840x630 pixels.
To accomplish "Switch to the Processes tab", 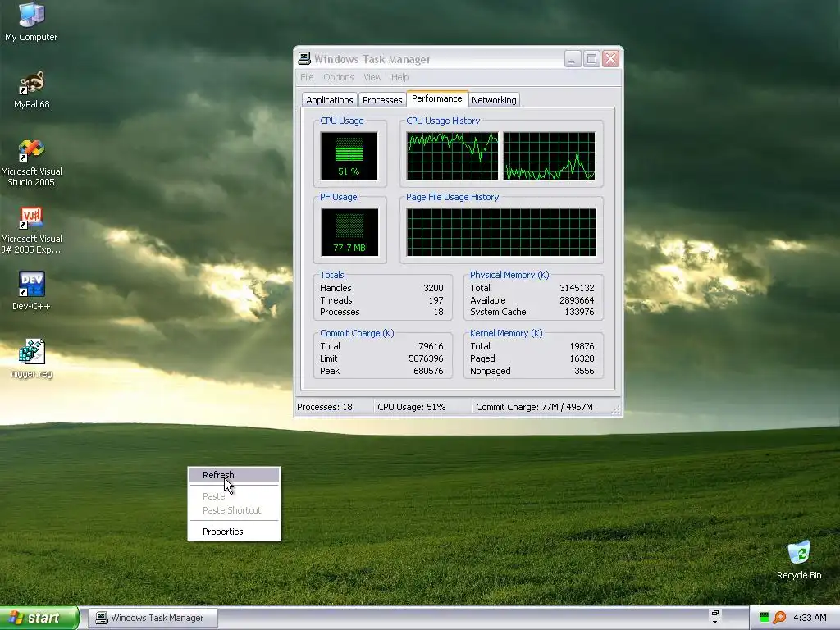I will (x=382, y=100).
